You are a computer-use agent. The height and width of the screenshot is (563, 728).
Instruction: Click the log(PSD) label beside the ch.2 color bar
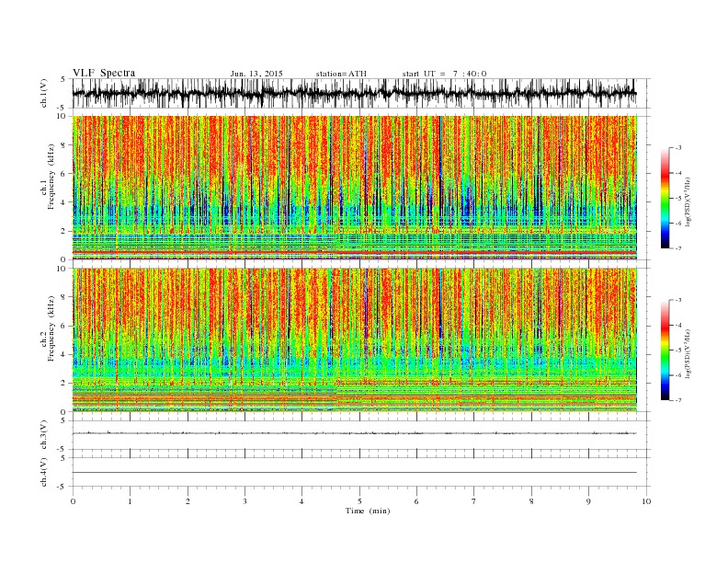point(688,352)
